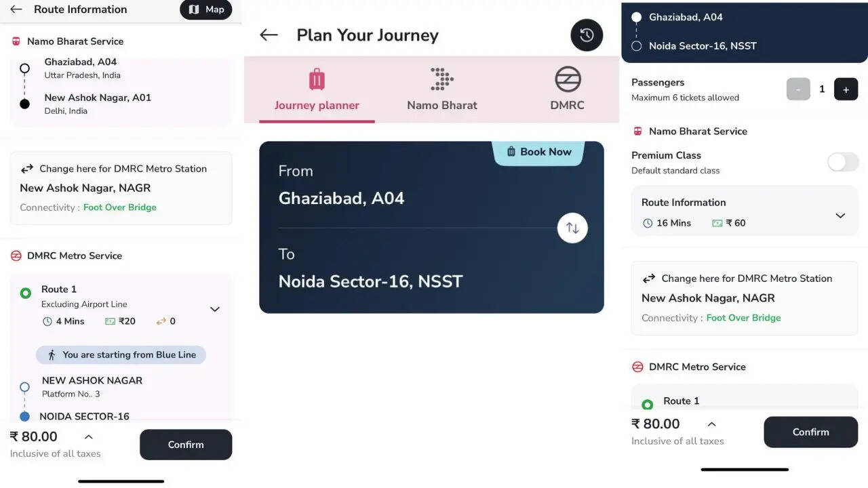The height and width of the screenshot is (488, 868).
Task: Tap the From station Ghaziabad, A04 field
Action: click(341, 198)
